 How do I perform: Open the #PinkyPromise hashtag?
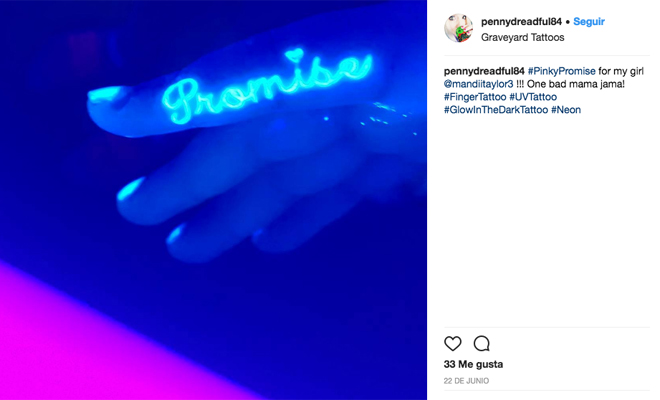click(x=562, y=71)
